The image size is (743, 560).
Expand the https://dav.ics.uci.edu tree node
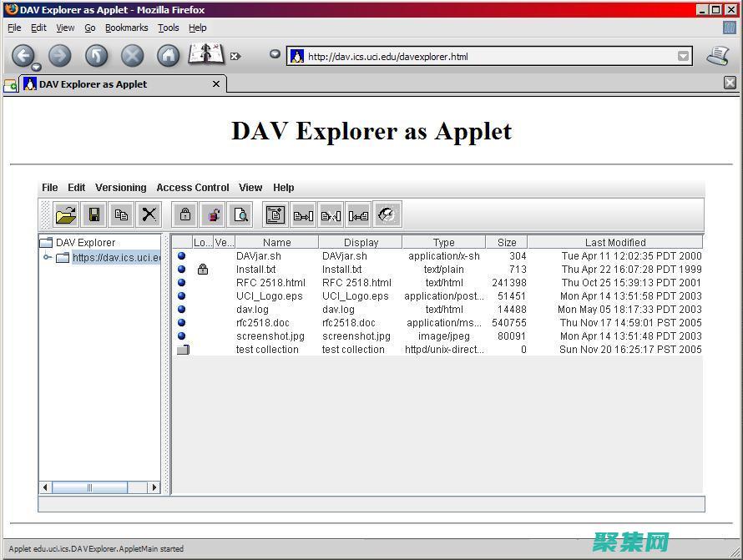click(x=48, y=257)
